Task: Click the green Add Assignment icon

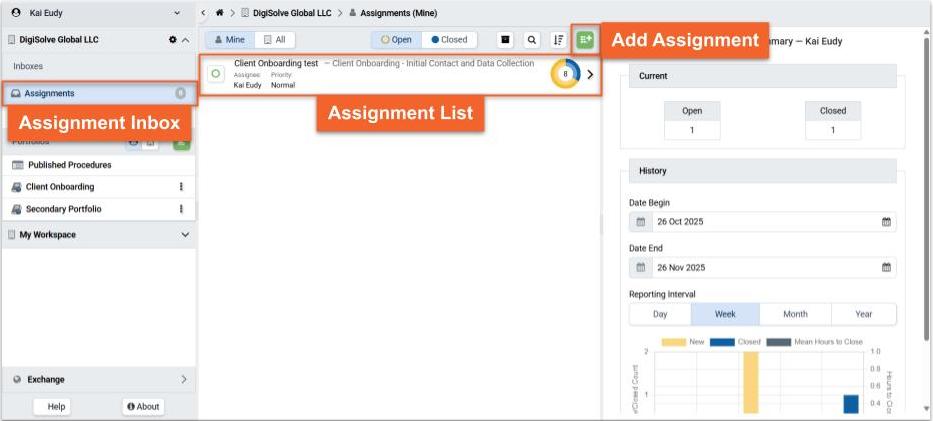Action: click(585, 40)
